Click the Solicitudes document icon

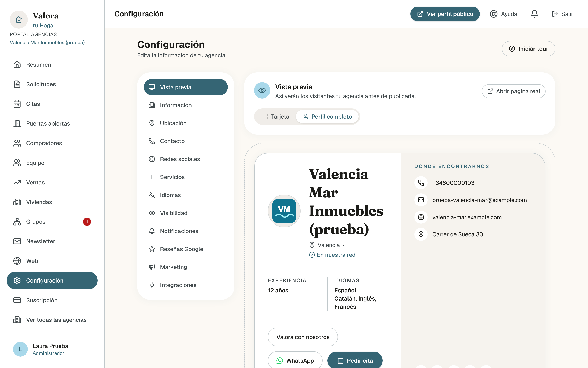coord(17,84)
